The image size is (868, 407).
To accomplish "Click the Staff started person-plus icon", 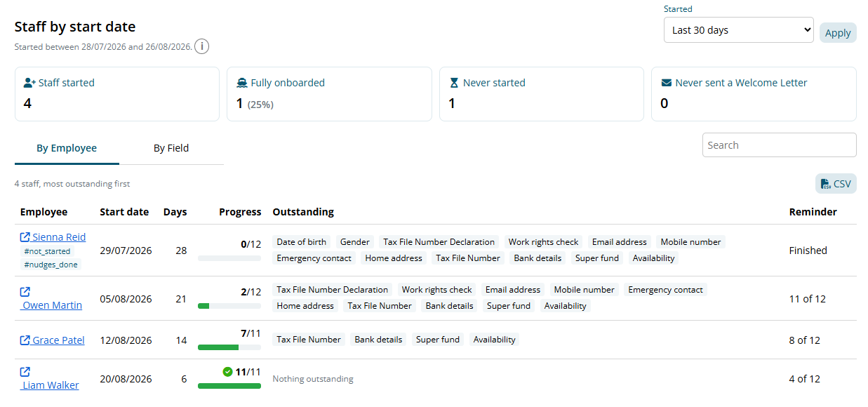I will [x=29, y=83].
